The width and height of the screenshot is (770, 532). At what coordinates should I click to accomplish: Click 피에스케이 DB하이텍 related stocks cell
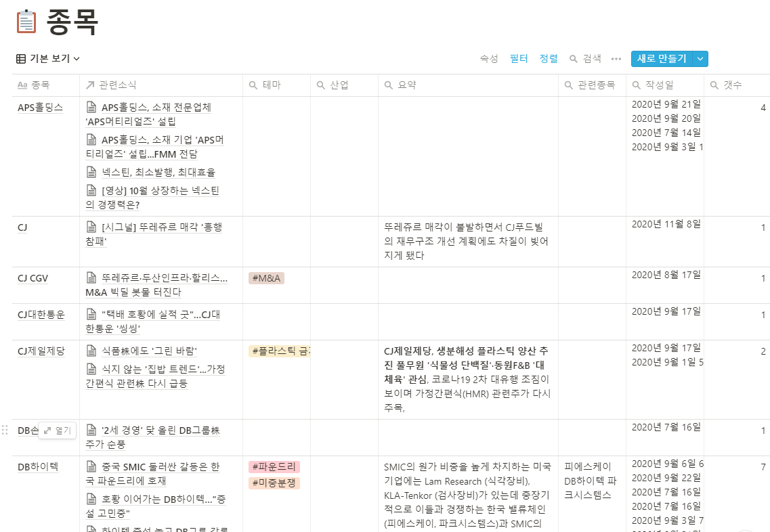[x=591, y=481]
